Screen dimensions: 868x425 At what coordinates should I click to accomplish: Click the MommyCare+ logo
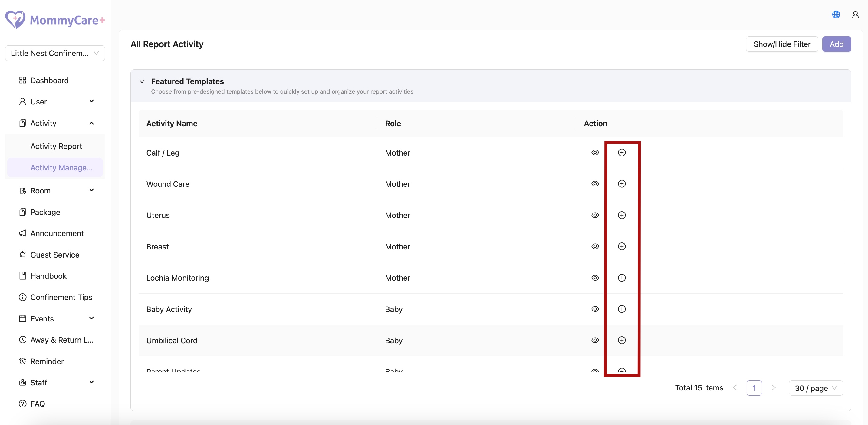point(55,20)
